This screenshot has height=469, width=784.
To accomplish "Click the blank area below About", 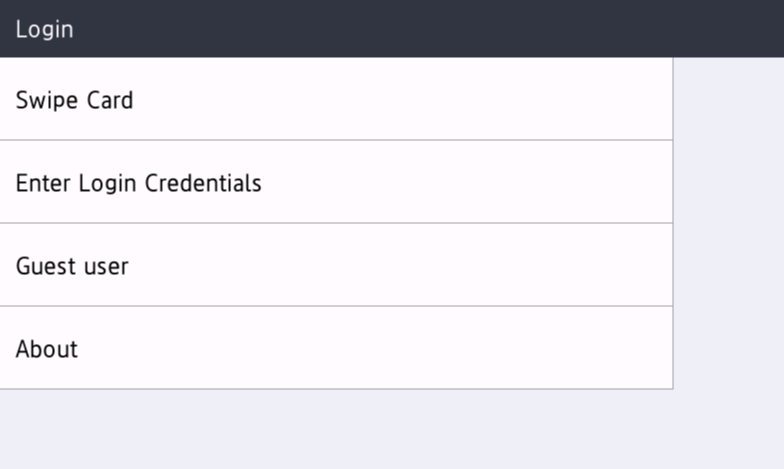I will [336, 428].
